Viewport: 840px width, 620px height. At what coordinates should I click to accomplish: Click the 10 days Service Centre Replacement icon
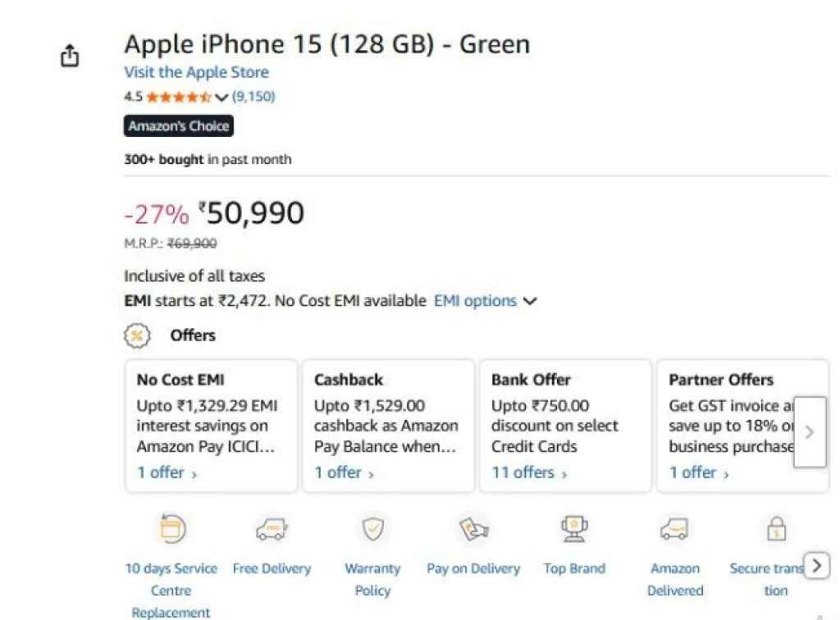(x=171, y=529)
